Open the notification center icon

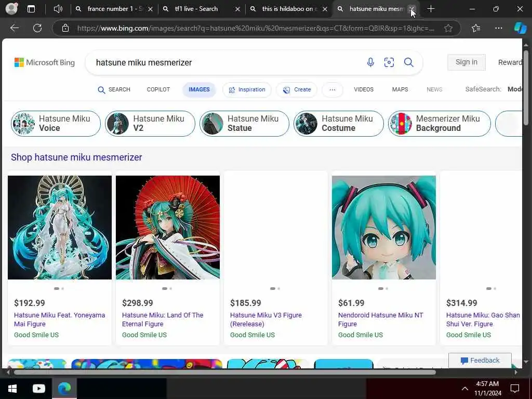[515, 389]
